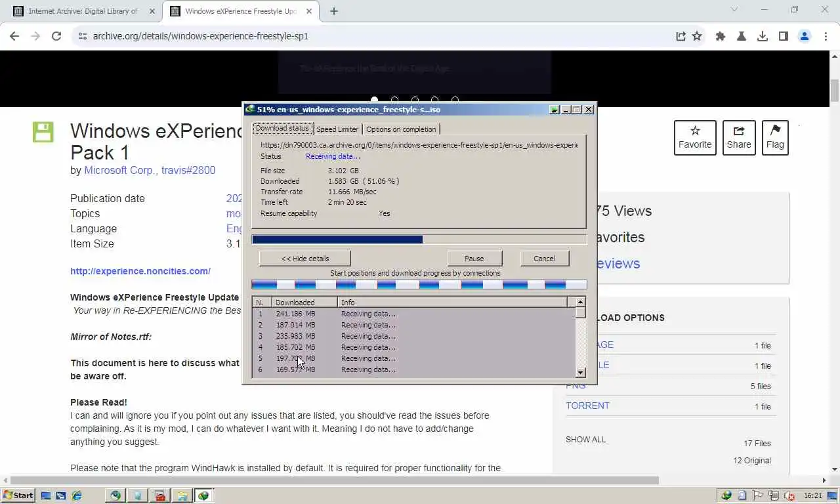This screenshot has height=504, width=840.
Task: Select connection row 1 with 241.186 MB
Action: click(413, 314)
